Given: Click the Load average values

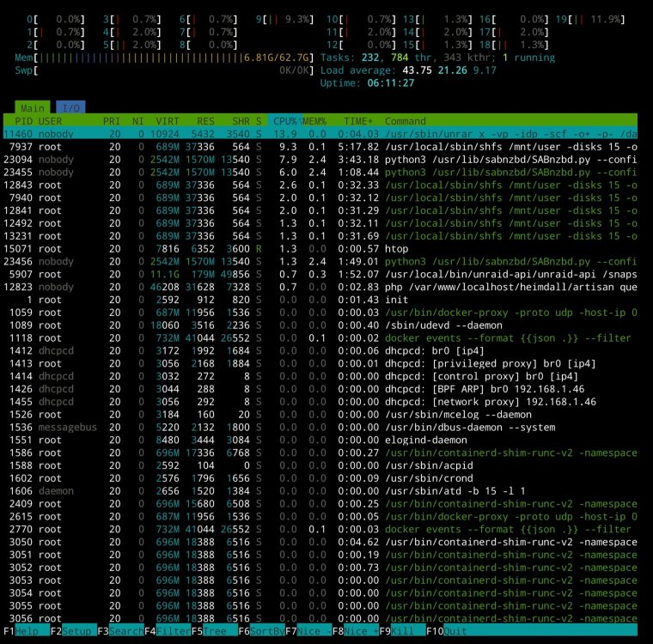Looking at the screenshot, I should click(x=449, y=70).
